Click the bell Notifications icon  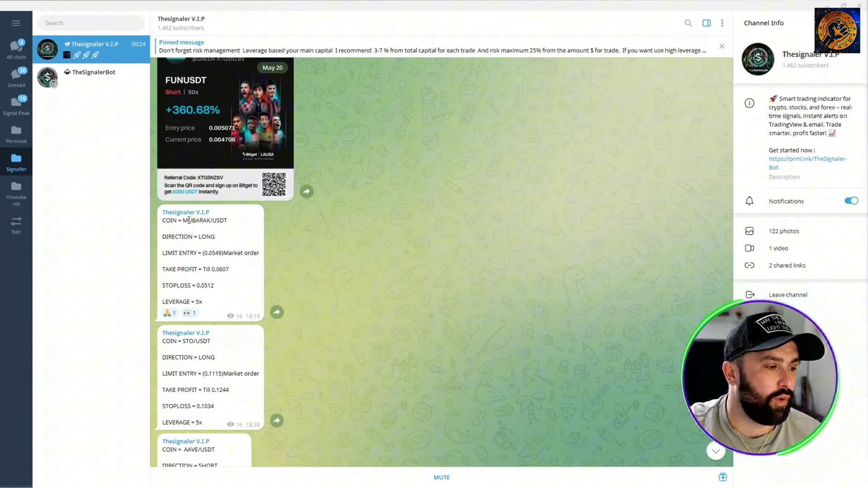coord(749,201)
